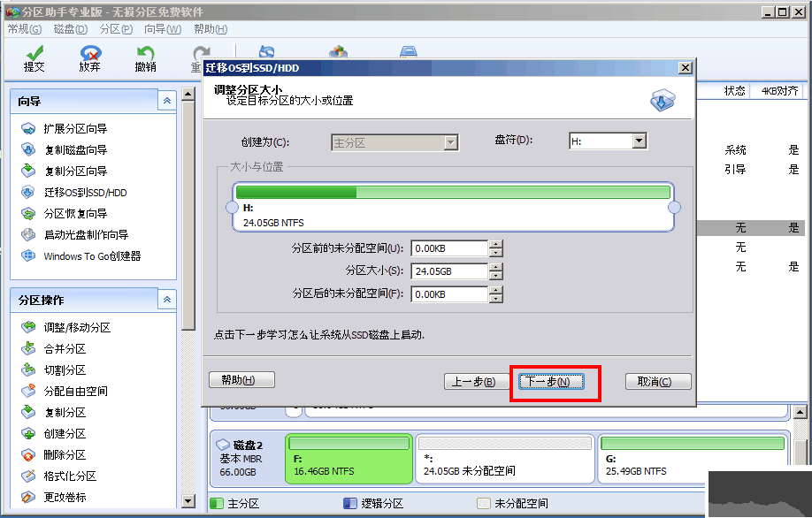Click the right partition resize handle
Image resolution: width=812 pixels, height=518 pixels.
click(674, 208)
